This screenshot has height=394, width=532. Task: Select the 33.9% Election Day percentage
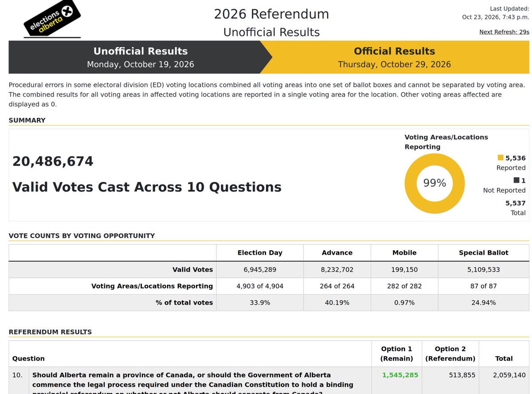(260, 303)
